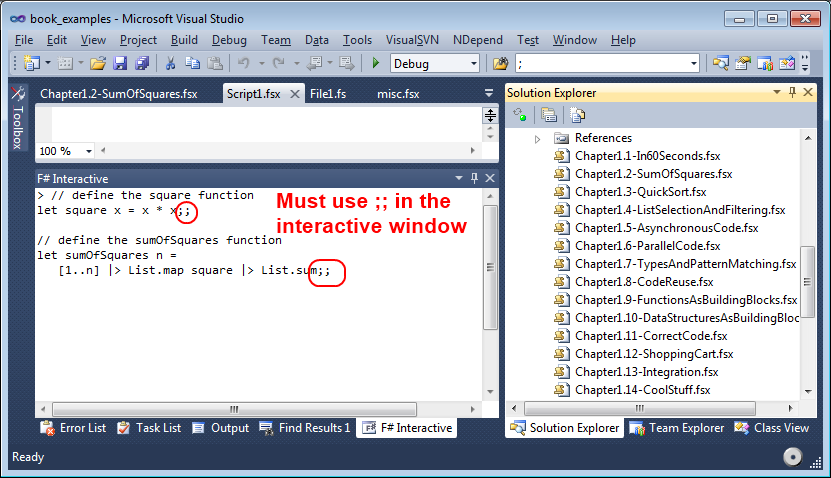Open the document tab overflow dropdown
This screenshot has width=831, height=478.
[489, 93]
